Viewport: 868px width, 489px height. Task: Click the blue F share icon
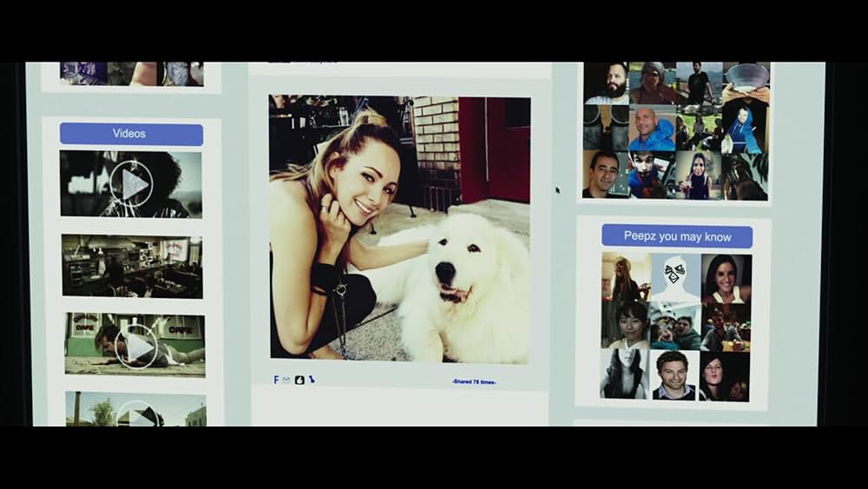tap(276, 380)
